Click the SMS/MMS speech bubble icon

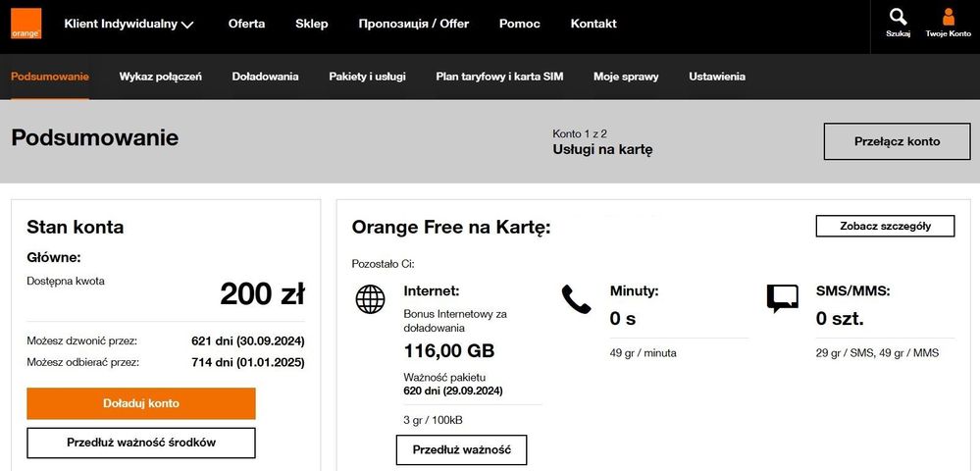pyautogui.click(x=782, y=298)
